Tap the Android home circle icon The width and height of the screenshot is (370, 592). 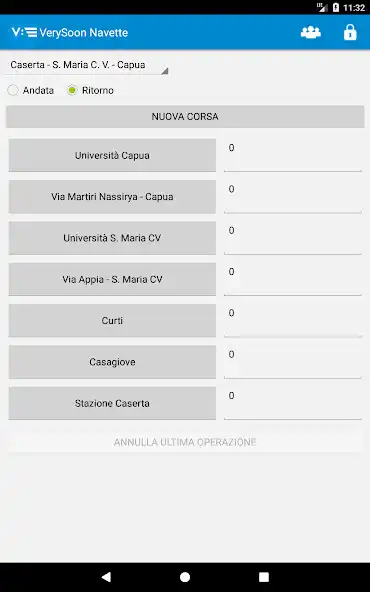coord(185,577)
